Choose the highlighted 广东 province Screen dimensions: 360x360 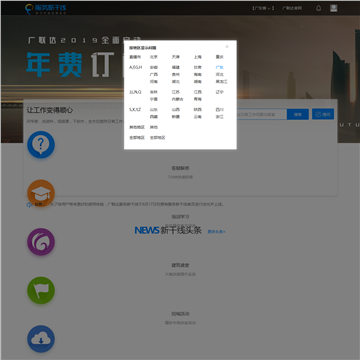coord(220,67)
